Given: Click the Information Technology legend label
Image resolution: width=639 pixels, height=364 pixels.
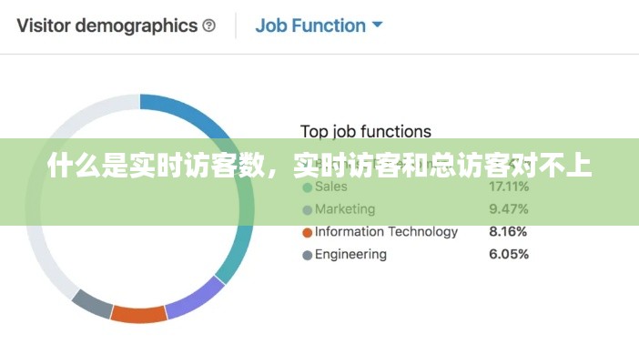Looking at the screenshot, I should [386, 232].
